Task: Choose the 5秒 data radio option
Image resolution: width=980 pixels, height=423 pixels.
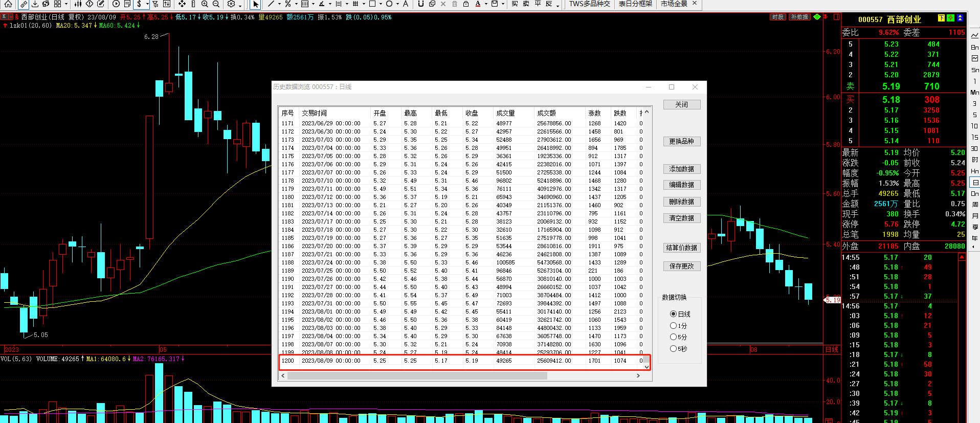Action: (x=674, y=349)
